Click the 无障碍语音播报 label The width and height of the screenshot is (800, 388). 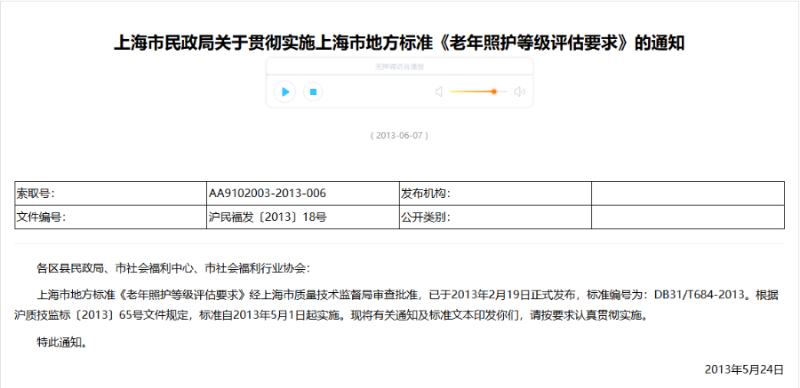(399, 67)
